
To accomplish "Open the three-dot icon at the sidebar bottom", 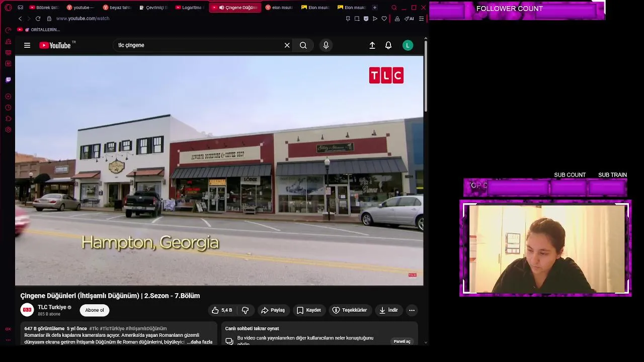I will click(8, 340).
